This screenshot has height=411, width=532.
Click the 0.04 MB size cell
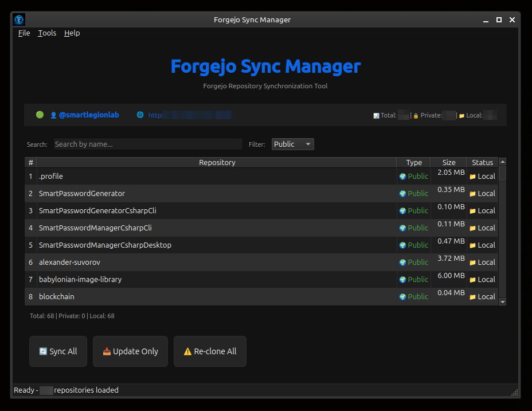pos(449,296)
